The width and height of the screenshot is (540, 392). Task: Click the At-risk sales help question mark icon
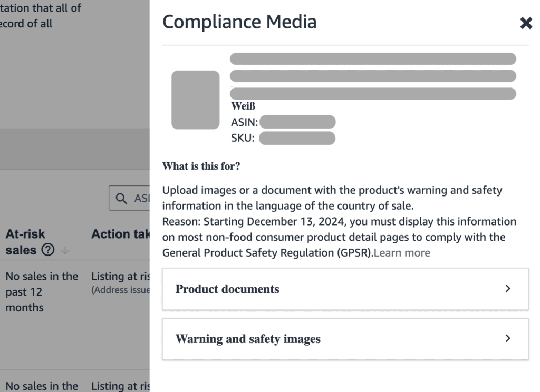point(48,250)
